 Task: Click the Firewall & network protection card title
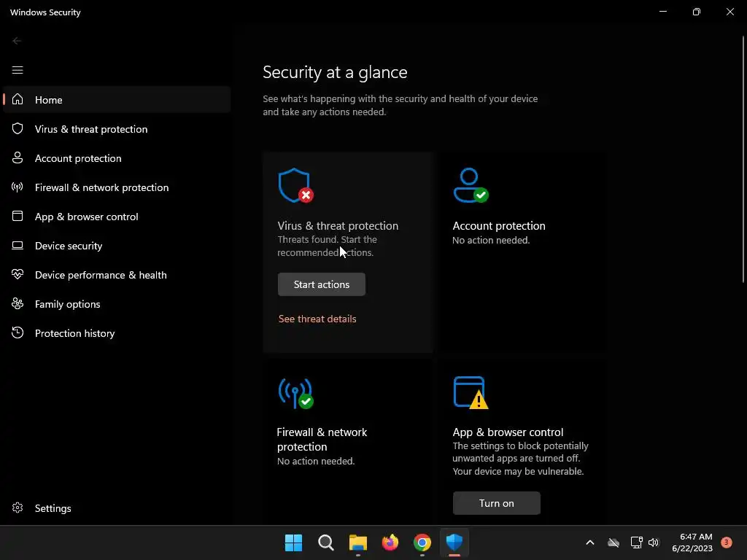click(x=322, y=439)
